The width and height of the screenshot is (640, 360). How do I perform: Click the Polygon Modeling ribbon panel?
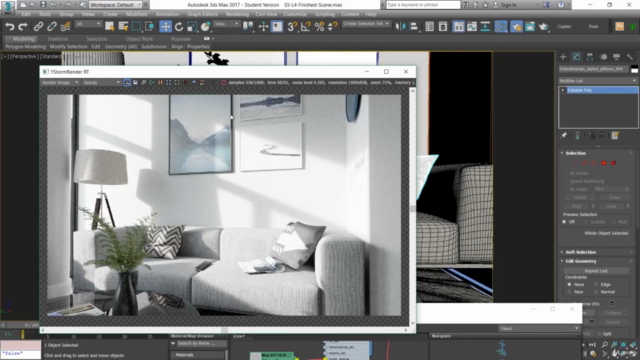tap(26, 47)
